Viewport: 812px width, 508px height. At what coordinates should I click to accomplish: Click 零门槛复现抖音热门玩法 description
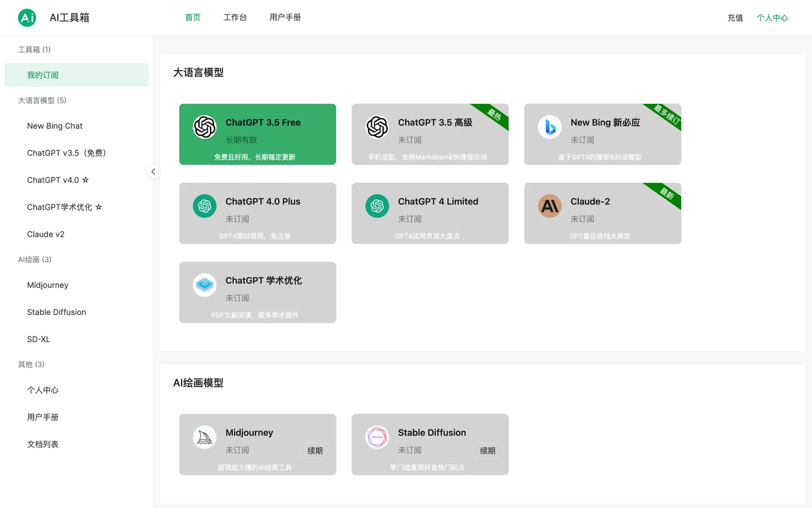[x=427, y=467]
